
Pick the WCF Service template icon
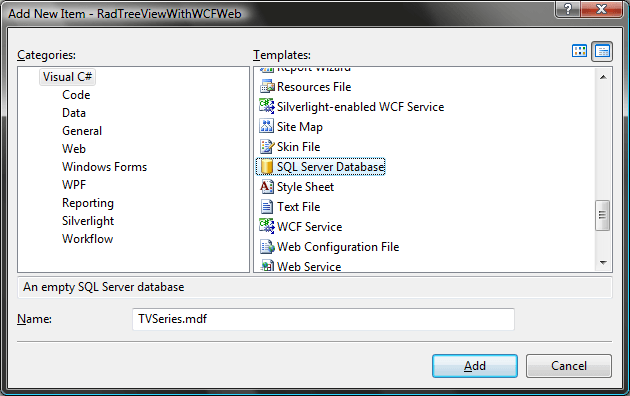[266, 226]
